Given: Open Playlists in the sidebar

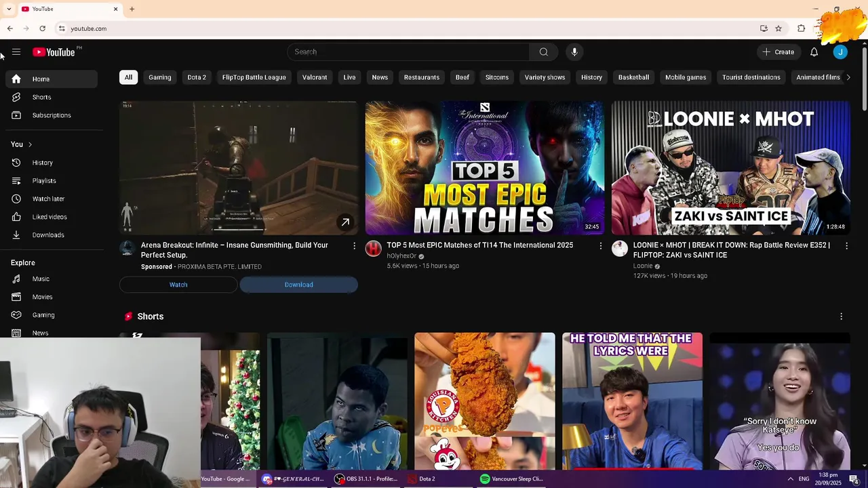Looking at the screenshot, I should (x=52, y=181).
